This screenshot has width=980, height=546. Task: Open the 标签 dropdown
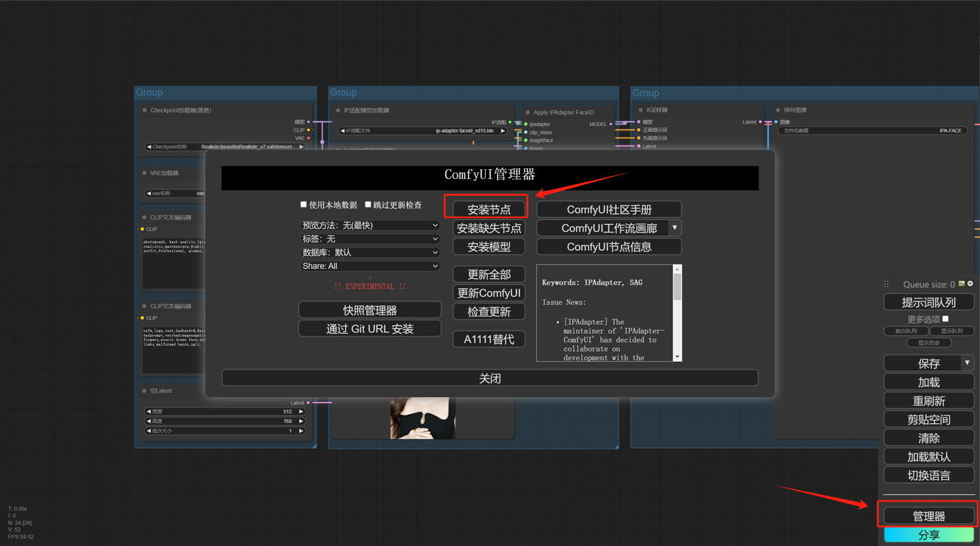pos(370,239)
